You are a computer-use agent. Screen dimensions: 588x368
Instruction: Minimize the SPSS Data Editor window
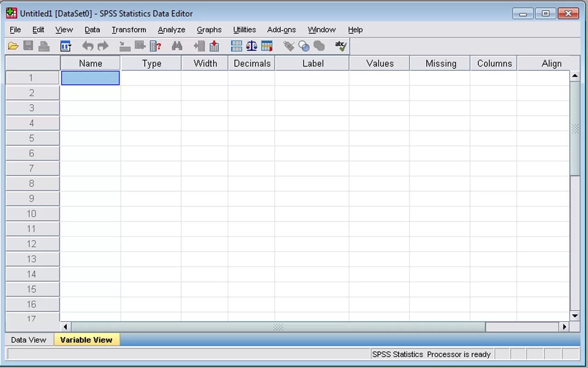(523, 13)
